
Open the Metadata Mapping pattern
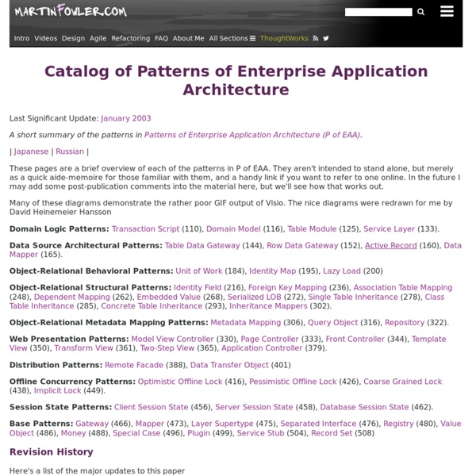[x=246, y=323]
